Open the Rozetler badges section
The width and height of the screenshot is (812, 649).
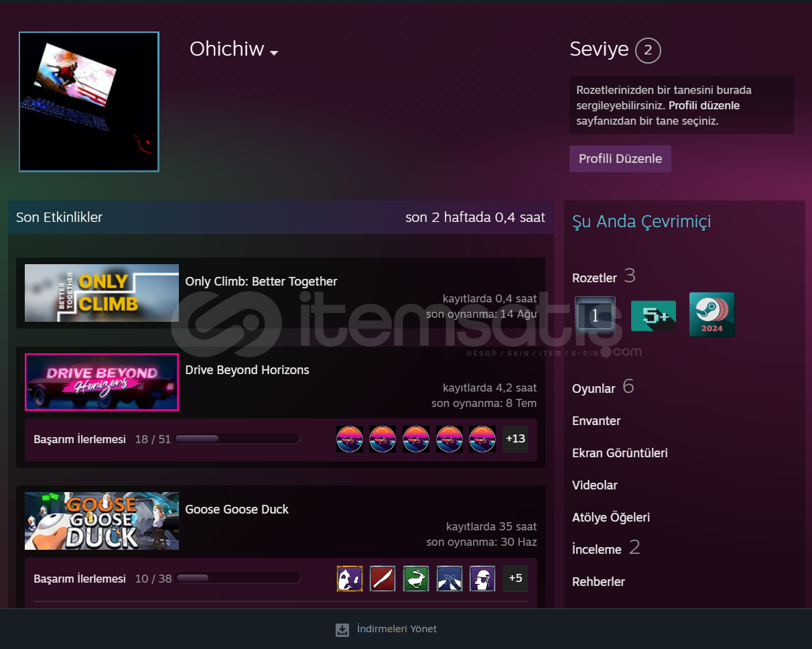pyautogui.click(x=595, y=278)
